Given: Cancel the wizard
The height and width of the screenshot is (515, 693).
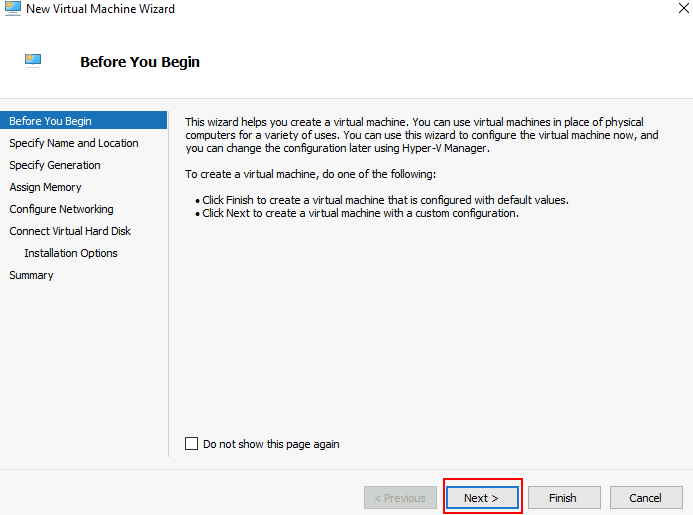Looking at the screenshot, I should pyautogui.click(x=645, y=498).
